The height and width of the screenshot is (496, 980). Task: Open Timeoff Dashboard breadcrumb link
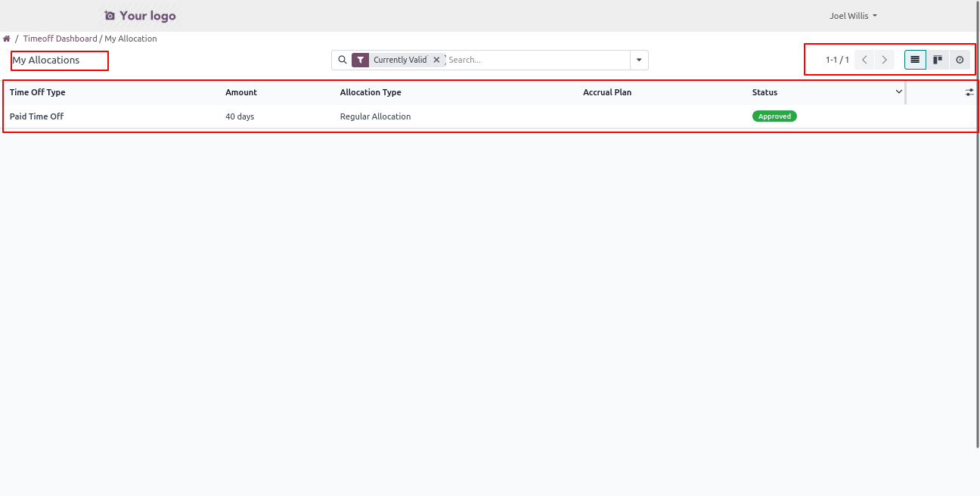(x=60, y=39)
